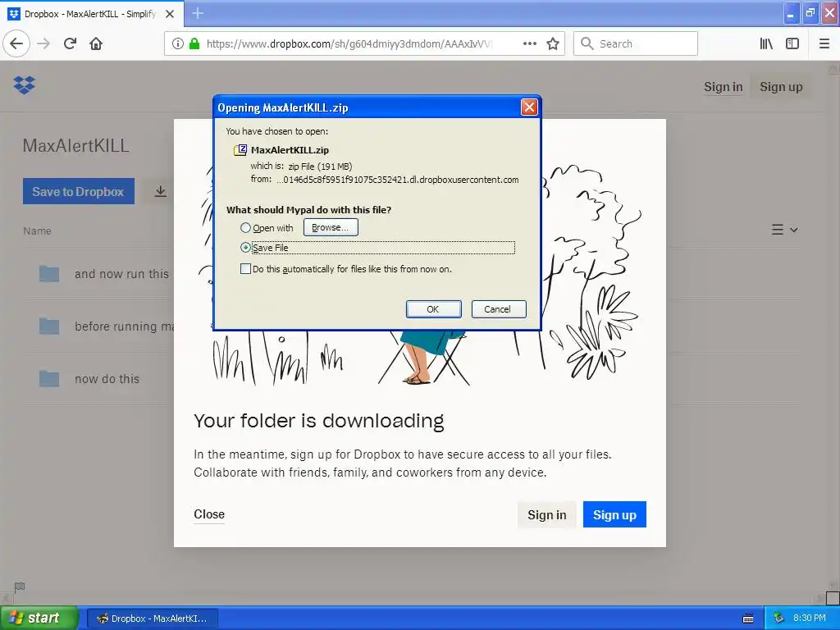This screenshot has width=840, height=630.
Task: Close the Opening MaxAlertKILL.zip dialog
Action: click(529, 107)
